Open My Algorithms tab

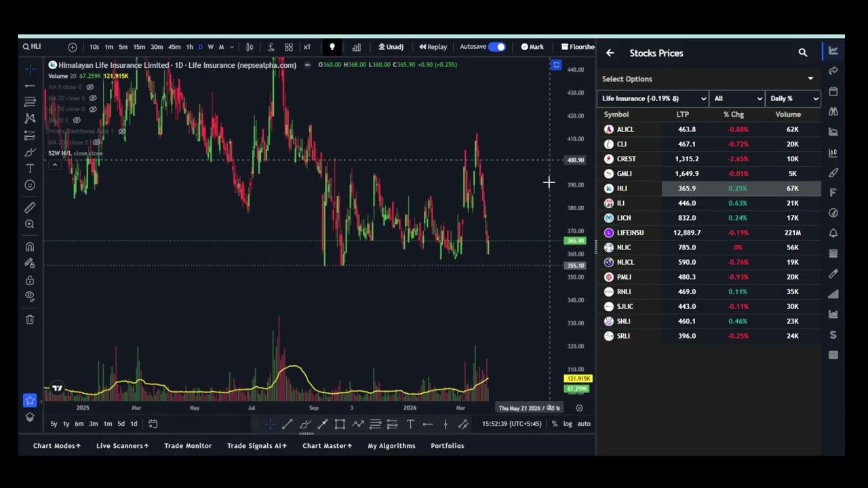pos(391,446)
